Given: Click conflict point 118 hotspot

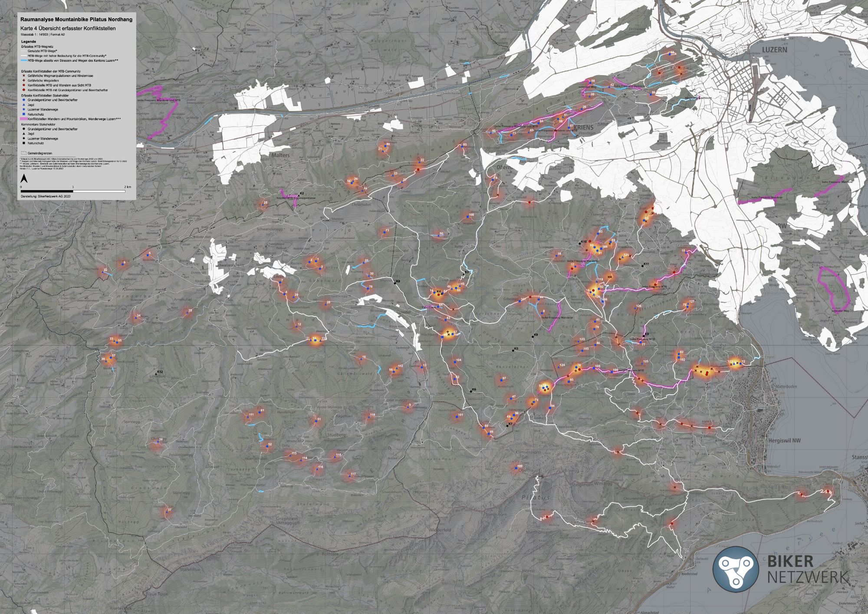Looking at the screenshot, I should (369, 418).
